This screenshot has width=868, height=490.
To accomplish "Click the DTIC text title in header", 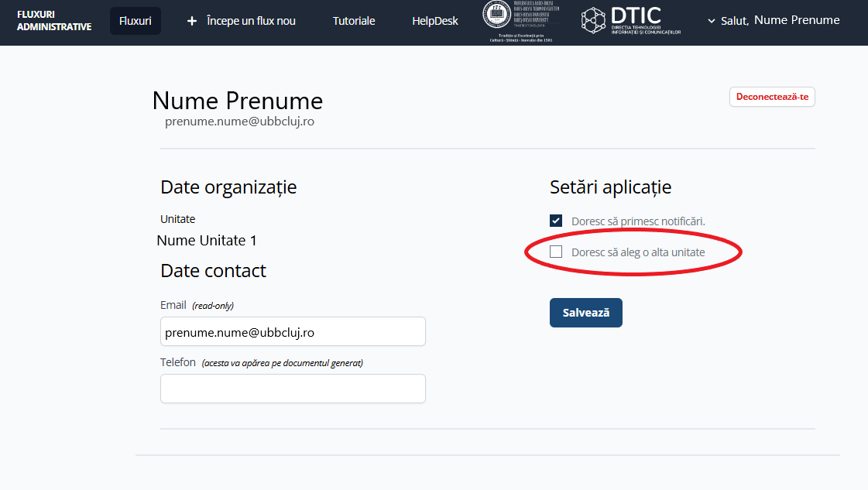I will (635, 15).
